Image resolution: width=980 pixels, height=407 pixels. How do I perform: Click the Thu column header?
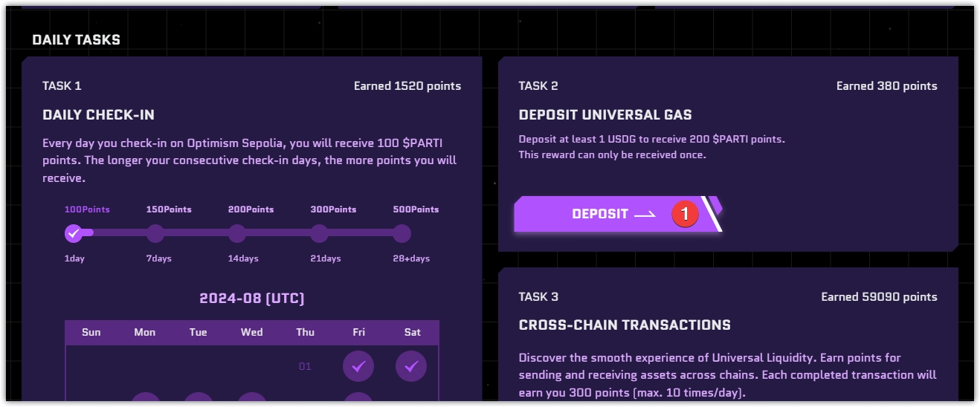(x=305, y=332)
